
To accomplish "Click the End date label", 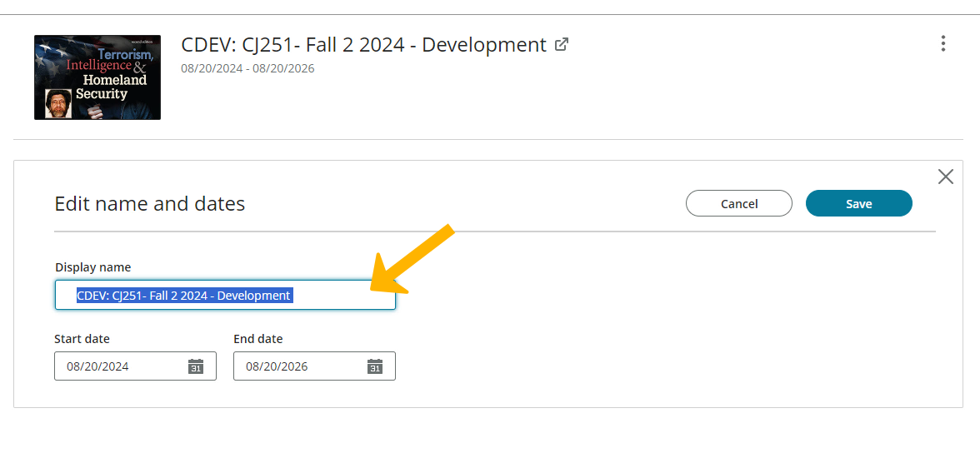I will (x=258, y=339).
